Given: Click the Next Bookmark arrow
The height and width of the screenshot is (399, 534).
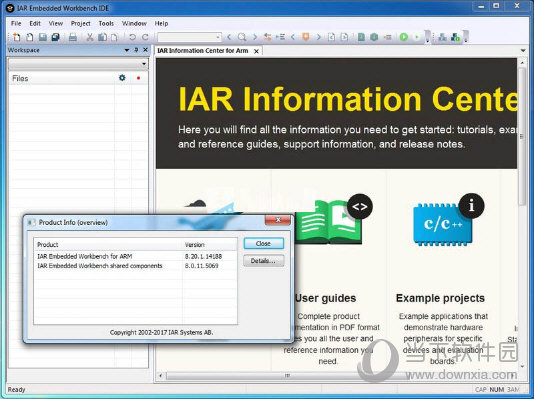Looking at the screenshot, I should [318, 37].
